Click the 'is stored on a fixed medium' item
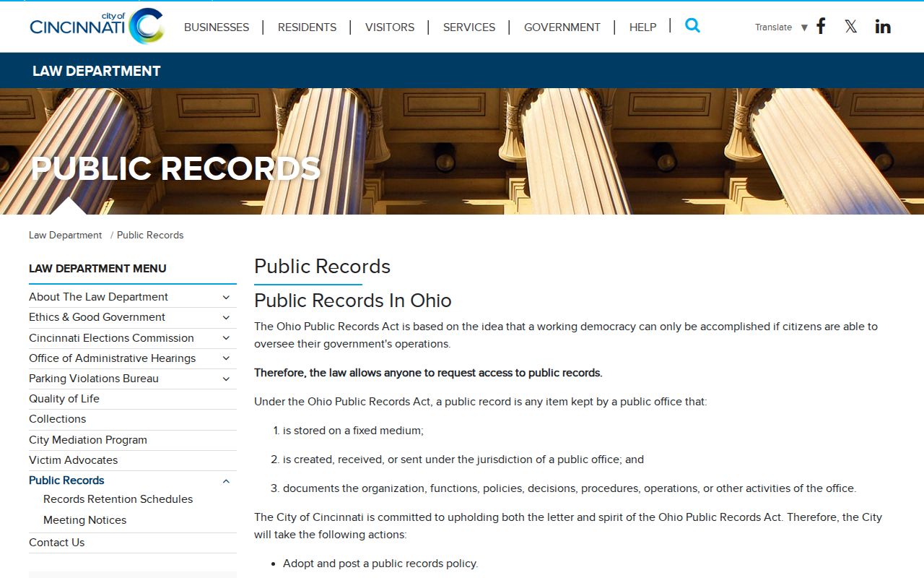Viewport: 924px width, 578px height. (x=353, y=431)
